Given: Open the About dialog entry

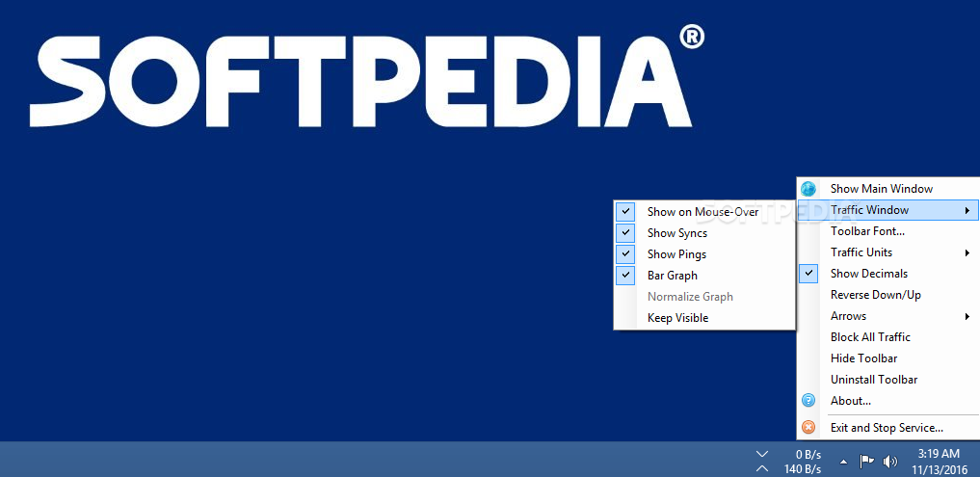Looking at the screenshot, I should (888, 401).
